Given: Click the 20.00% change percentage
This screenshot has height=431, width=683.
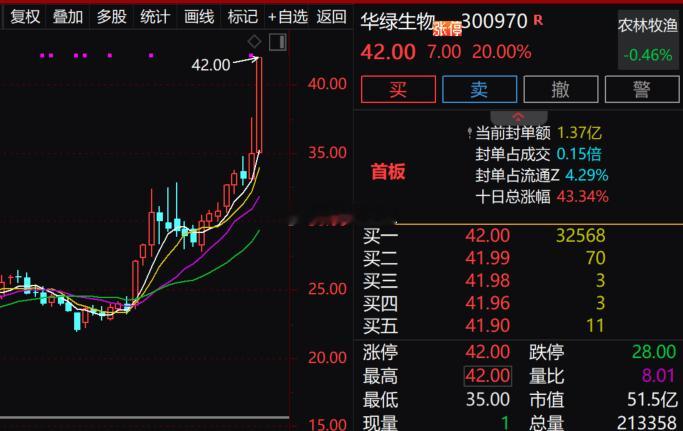Looking at the screenshot, I should 502,52.
